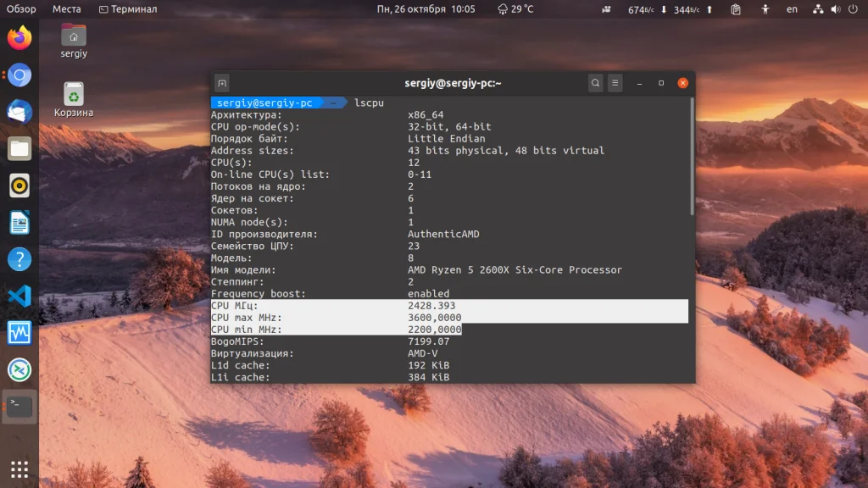Image resolution: width=868 pixels, height=488 pixels.
Task: Launch Rhythmbox music player from the dock
Action: [x=19, y=186]
